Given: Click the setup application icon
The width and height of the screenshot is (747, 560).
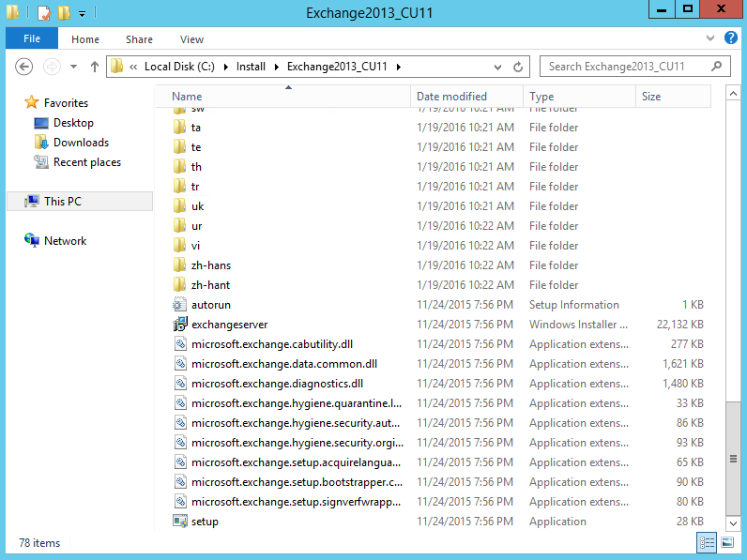Looking at the screenshot, I should coord(180,522).
